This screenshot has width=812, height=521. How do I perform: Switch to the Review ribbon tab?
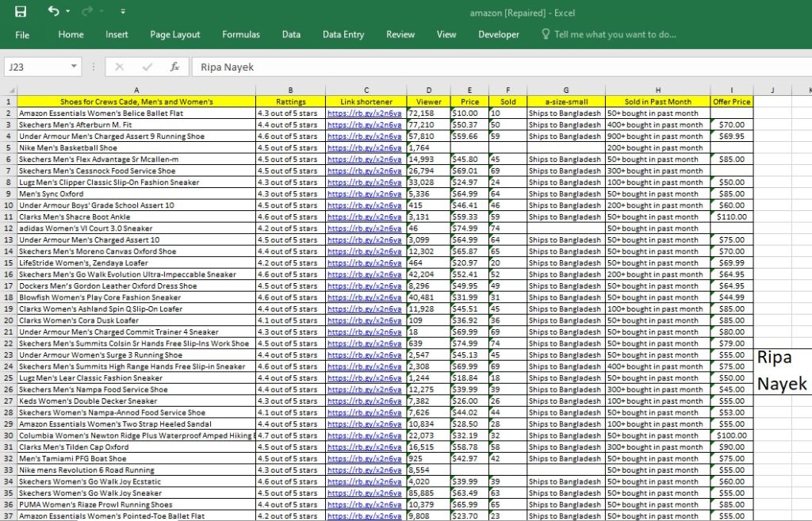click(x=400, y=34)
